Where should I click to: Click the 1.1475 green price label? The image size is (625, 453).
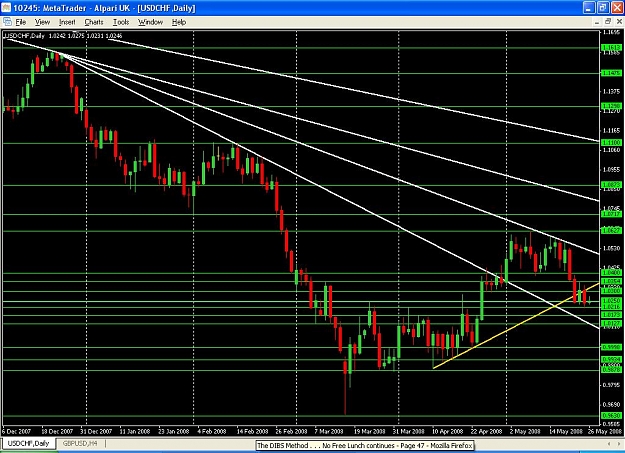click(x=611, y=73)
